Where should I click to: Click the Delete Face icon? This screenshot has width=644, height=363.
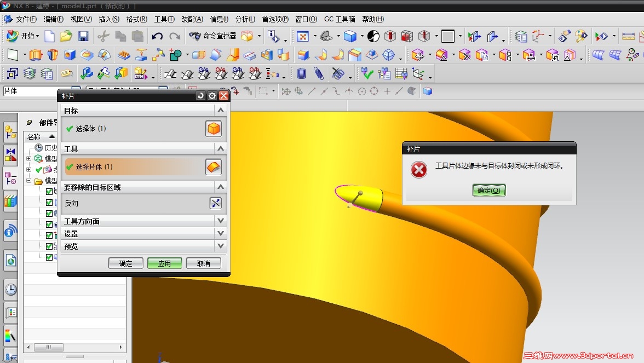[x=465, y=55]
